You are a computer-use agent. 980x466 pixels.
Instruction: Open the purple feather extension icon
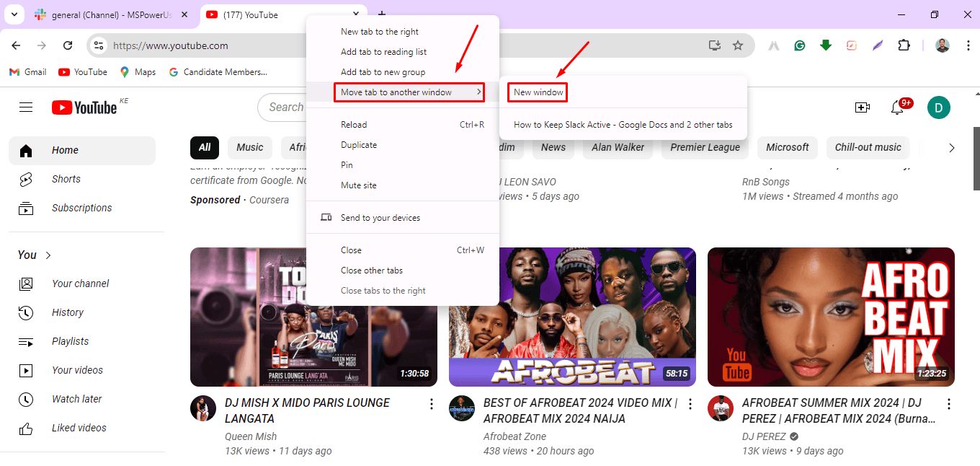[878, 45]
